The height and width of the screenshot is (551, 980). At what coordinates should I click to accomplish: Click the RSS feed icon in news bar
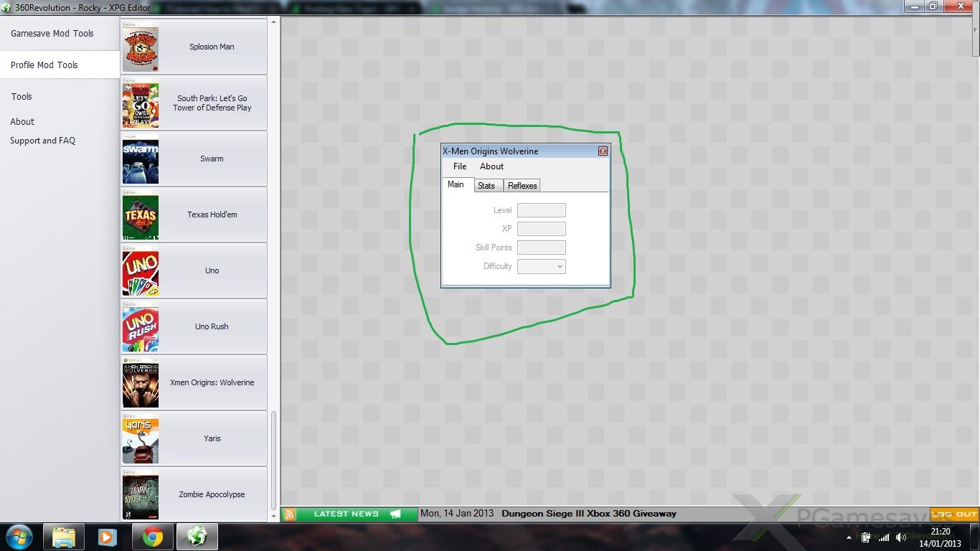[290, 514]
